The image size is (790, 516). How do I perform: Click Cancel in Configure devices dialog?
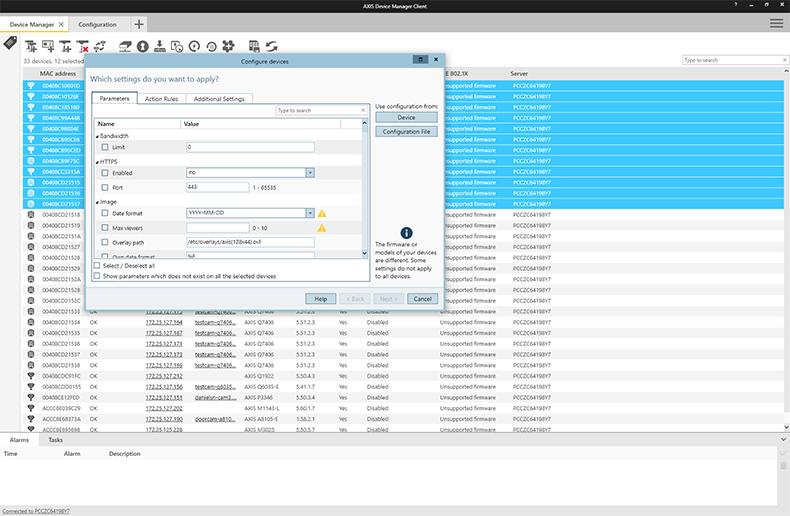point(422,299)
